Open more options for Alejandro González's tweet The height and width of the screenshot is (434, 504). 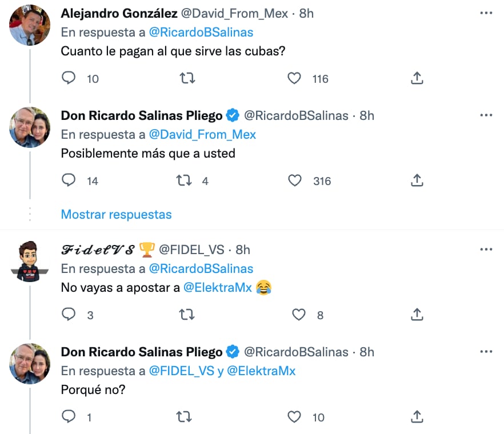[x=486, y=13]
